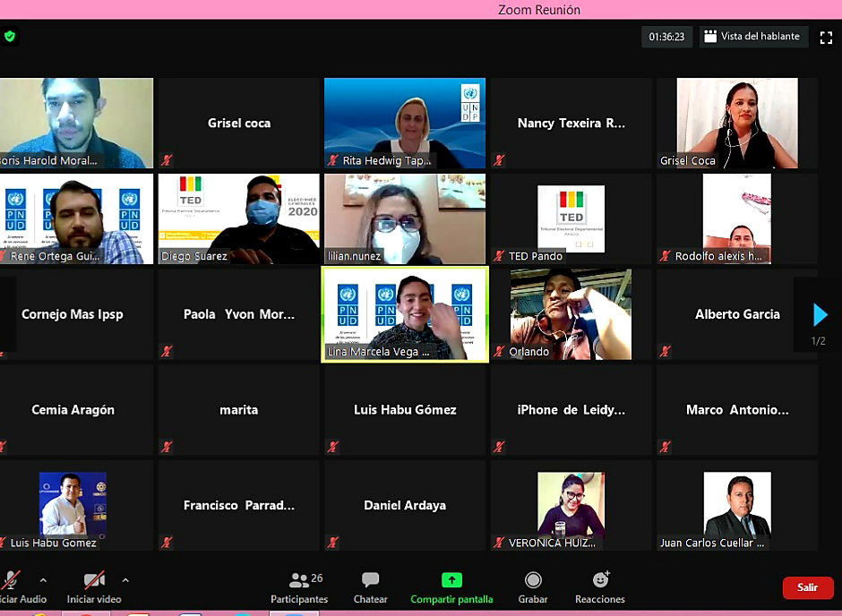Viewport: 842px width, 616px height.
Task: Click the Orlando participant video
Action: tap(571, 314)
